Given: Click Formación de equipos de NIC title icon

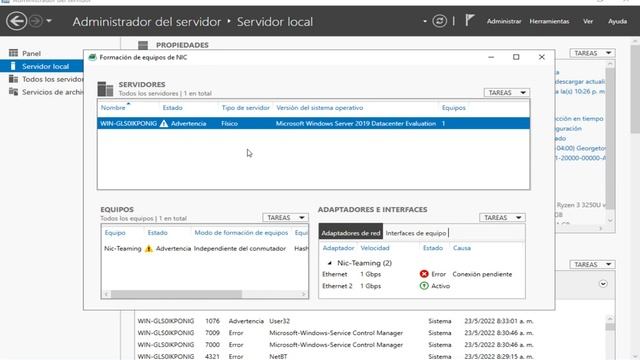Looking at the screenshot, I should [x=93, y=57].
